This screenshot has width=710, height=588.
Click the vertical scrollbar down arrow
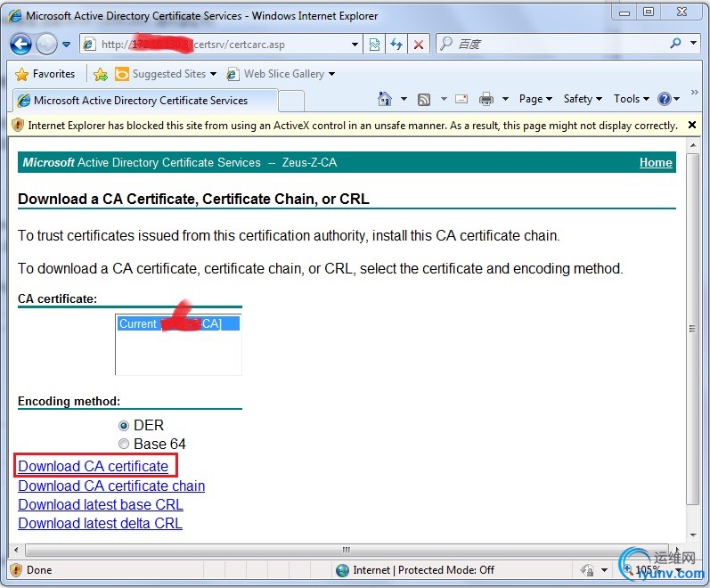coord(693,535)
